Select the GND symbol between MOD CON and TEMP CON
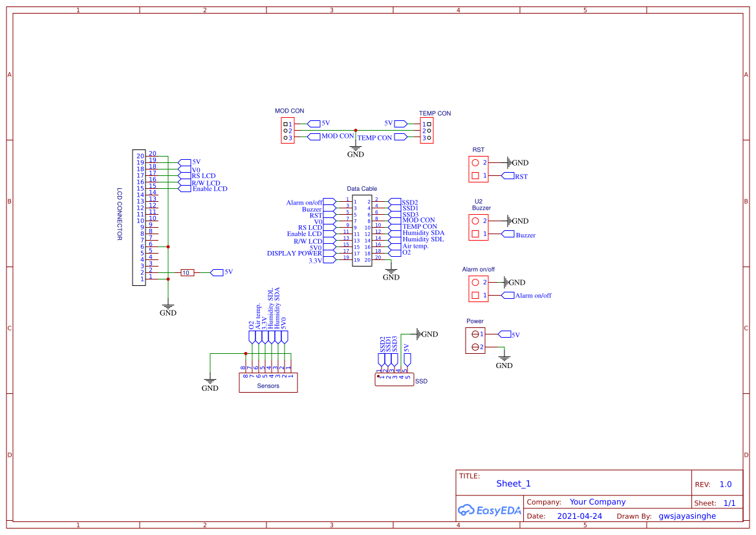The height and width of the screenshot is (535, 756). click(355, 151)
